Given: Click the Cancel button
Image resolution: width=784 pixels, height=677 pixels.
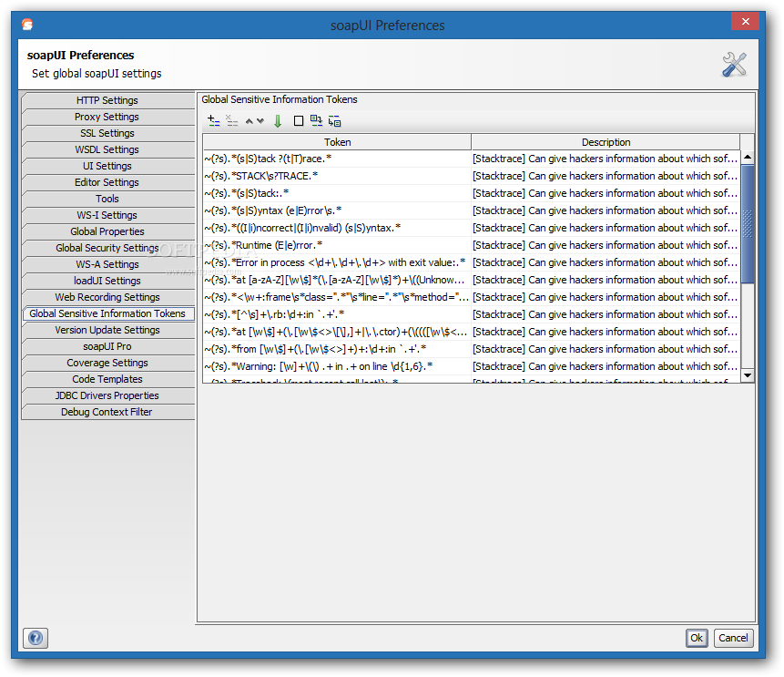Looking at the screenshot, I should (x=733, y=638).
